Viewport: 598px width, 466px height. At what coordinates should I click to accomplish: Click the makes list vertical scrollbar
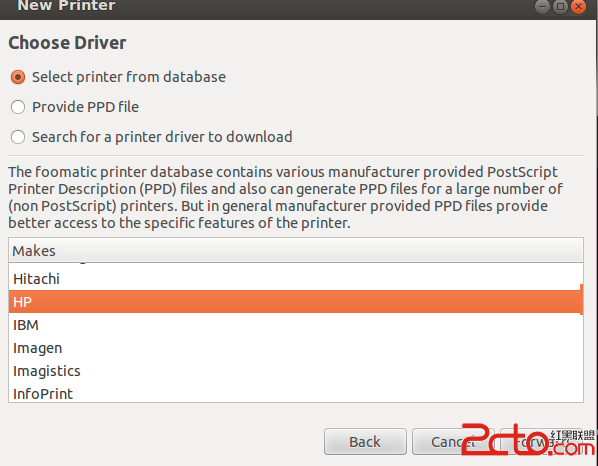click(x=582, y=299)
